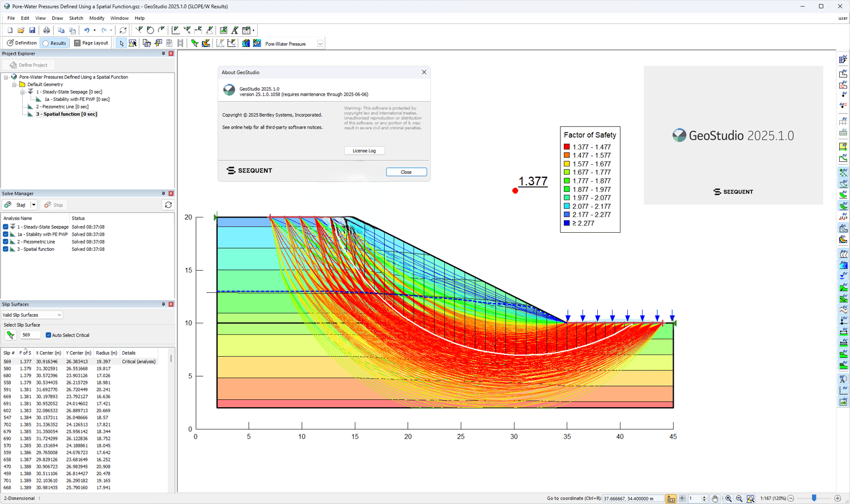Screen dimensions: 850x504
Task: Click the Save file icon in toolbar
Action: coord(32,30)
